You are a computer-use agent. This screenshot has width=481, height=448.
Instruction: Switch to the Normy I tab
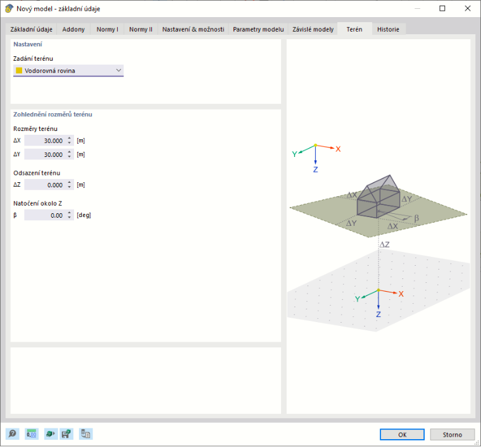107,30
